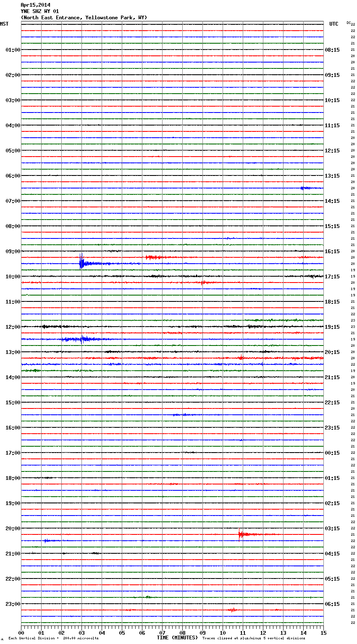Click the blue event on trace after 12:00

coord(82,339)
